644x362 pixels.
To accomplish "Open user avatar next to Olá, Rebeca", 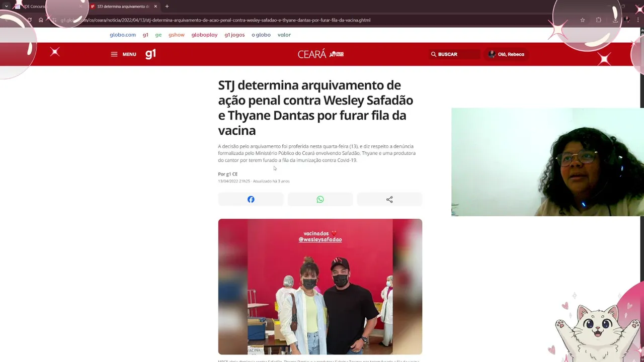I will tap(492, 54).
